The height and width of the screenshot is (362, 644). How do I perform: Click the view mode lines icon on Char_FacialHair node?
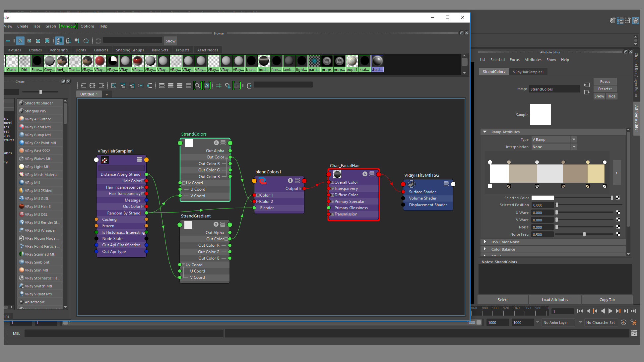[372, 174]
